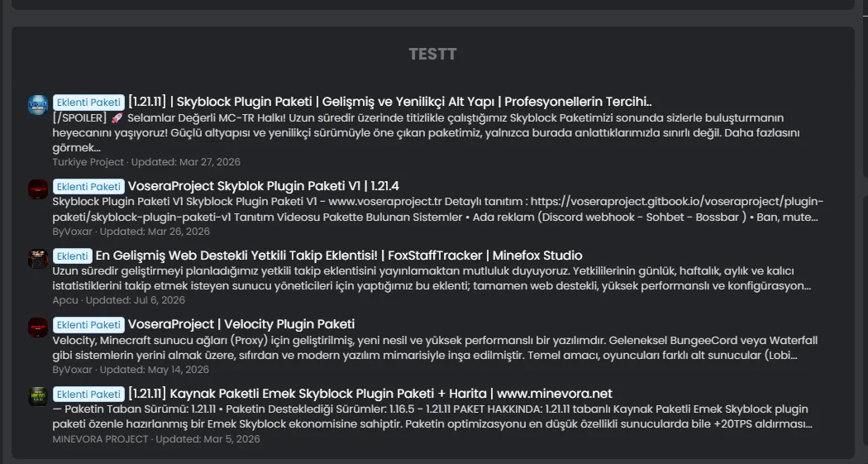The image size is (868, 464).
Task: Open the FoxStaffTracker author avatar
Action: pos(38,259)
